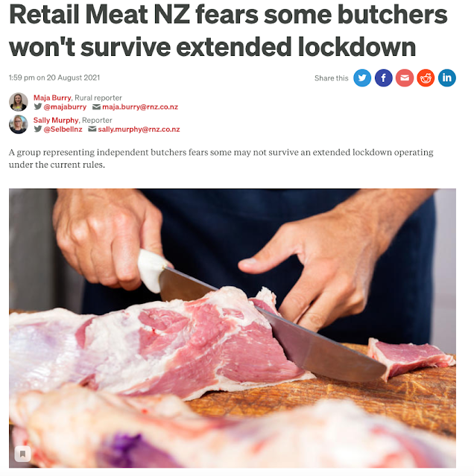Image resolution: width=474 pixels, height=476 pixels.
Task: Open @Selbellnz Twitter handle link
Action: (63, 130)
